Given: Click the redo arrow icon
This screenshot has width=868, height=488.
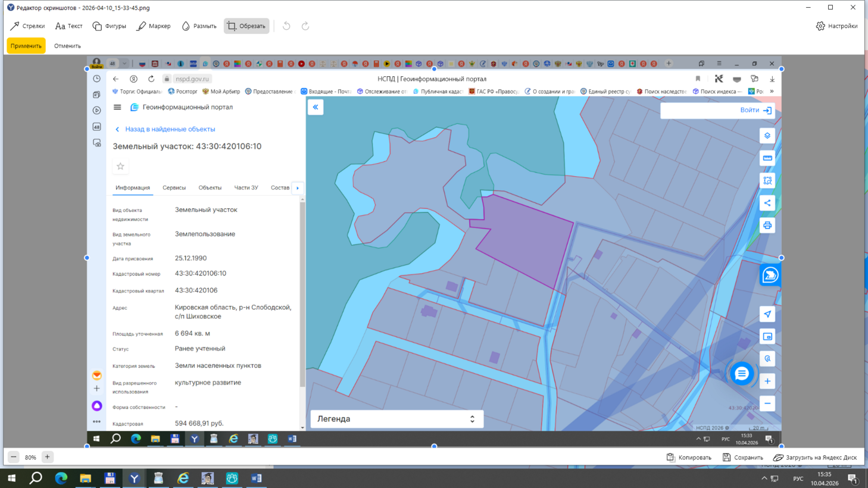Looking at the screenshot, I should point(305,26).
